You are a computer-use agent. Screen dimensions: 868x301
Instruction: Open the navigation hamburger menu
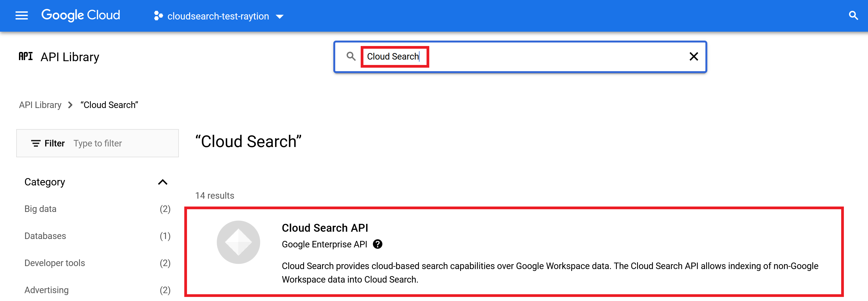tap(22, 15)
